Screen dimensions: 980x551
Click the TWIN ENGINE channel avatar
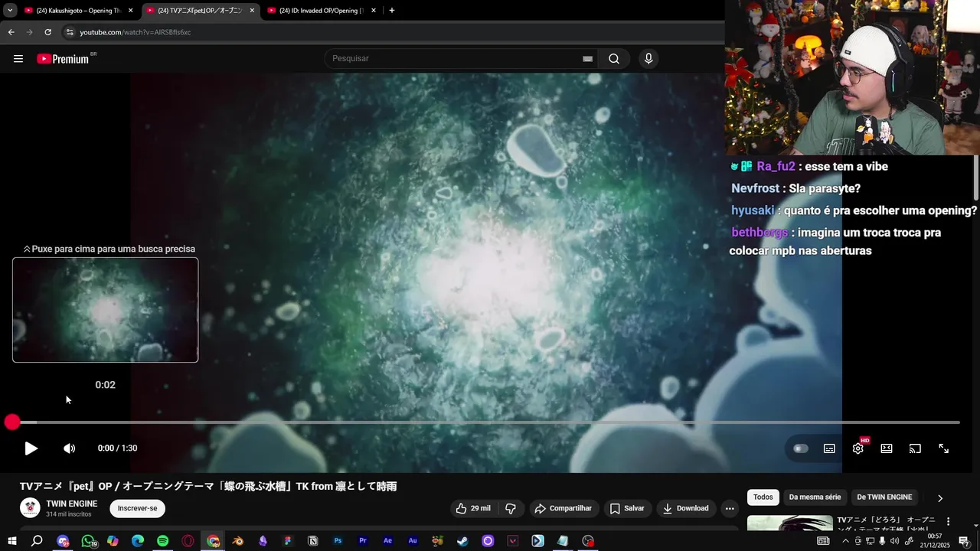pyautogui.click(x=30, y=508)
